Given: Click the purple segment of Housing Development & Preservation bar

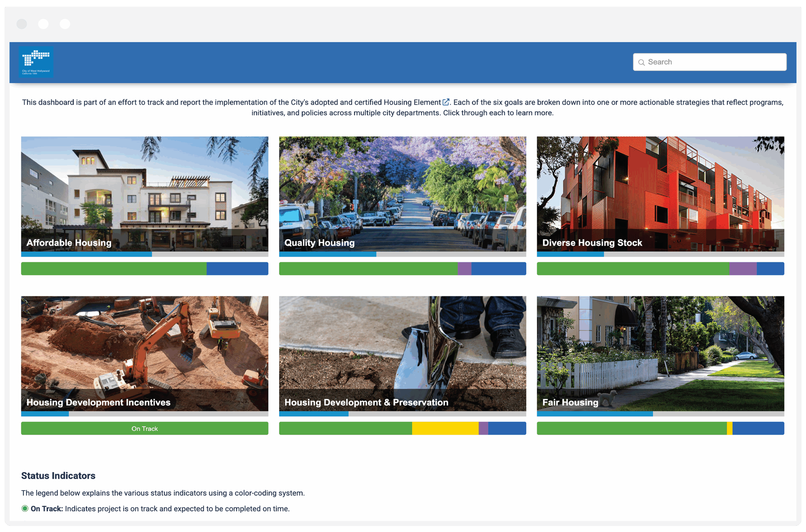Looking at the screenshot, I should [484, 428].
